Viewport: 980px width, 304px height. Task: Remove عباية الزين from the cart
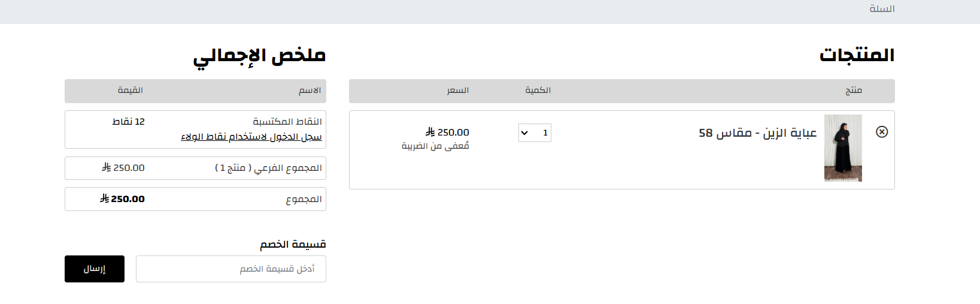tap(882, 132)
